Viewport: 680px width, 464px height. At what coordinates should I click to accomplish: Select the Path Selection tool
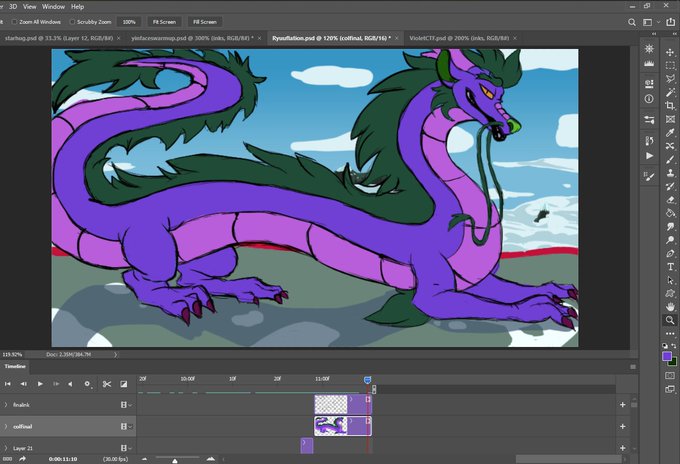[670, 280]
